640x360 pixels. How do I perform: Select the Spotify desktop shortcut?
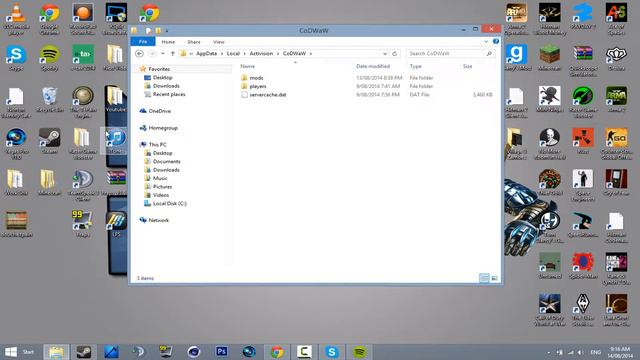tap(49, 58)
